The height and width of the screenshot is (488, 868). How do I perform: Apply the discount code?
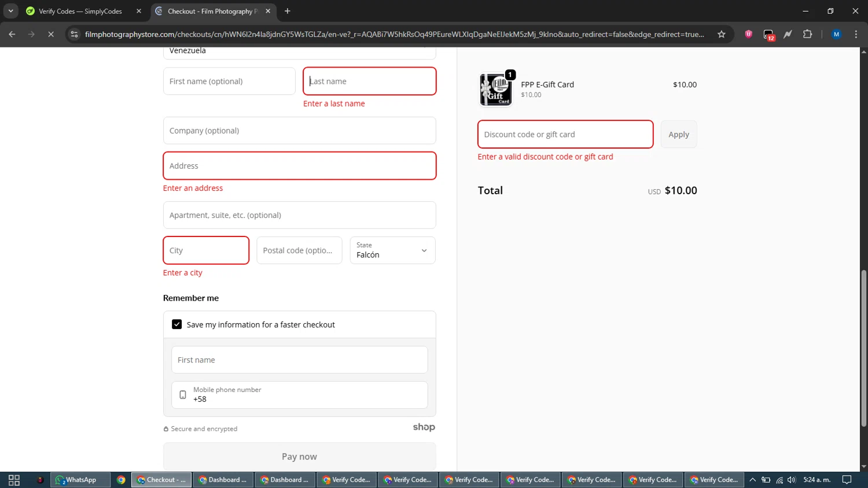679,134
